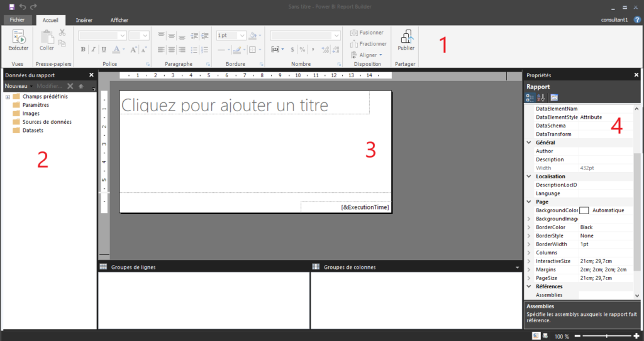Expand the Margins property row
This screenshot has height=341, width=644.
[528, 269]
